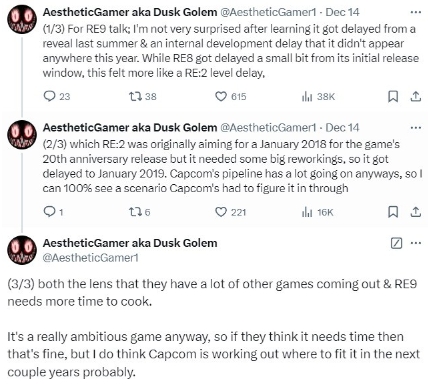Share the first (1/3) tweet
This screenshot has height=384, width=428.
(x=415, y=97)
